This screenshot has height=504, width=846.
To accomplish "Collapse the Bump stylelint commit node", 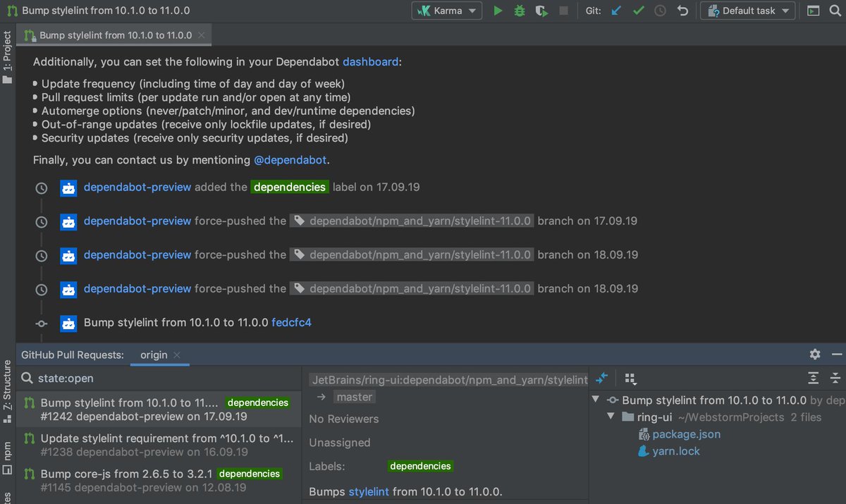I will click(x=597, y=400).
